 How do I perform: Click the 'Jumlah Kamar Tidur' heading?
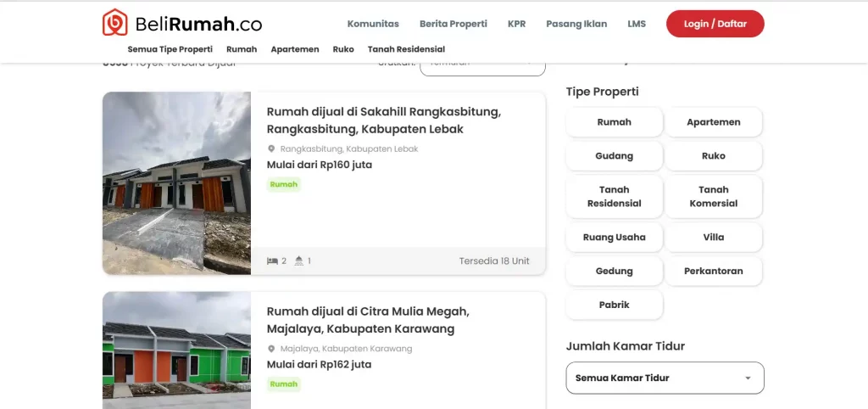(x=626, y=346)
